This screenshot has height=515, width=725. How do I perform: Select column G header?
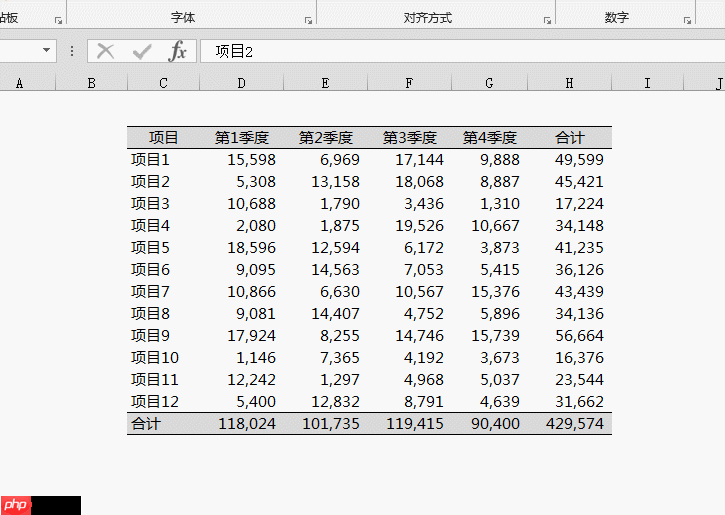point(489,83)
